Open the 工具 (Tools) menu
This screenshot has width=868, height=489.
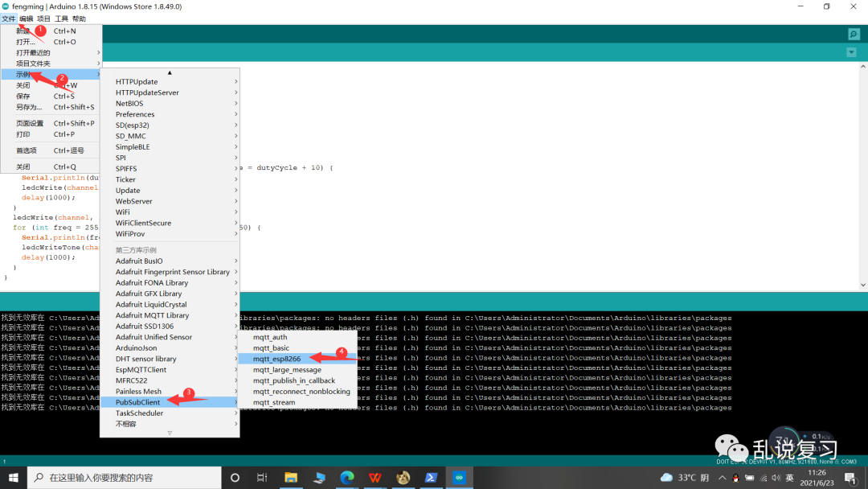point(62,18)
